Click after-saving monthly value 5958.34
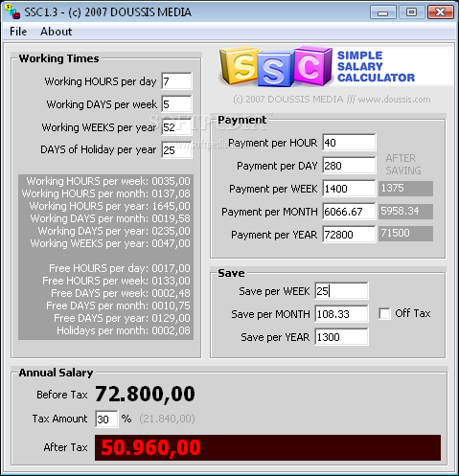This screenshot has height=476, width=459. point(405,212)
